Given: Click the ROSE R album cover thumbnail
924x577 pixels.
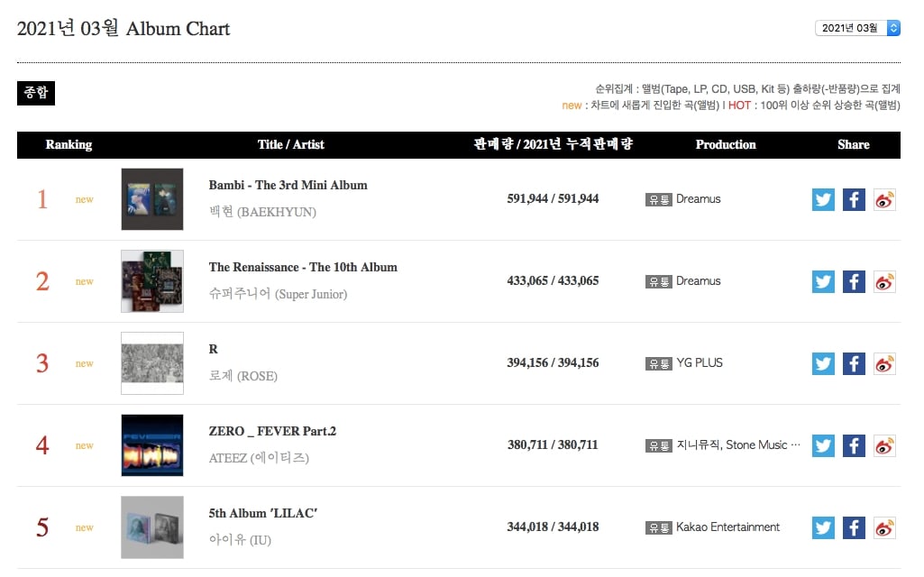Looking at the screenshot, I should point(152,363).
